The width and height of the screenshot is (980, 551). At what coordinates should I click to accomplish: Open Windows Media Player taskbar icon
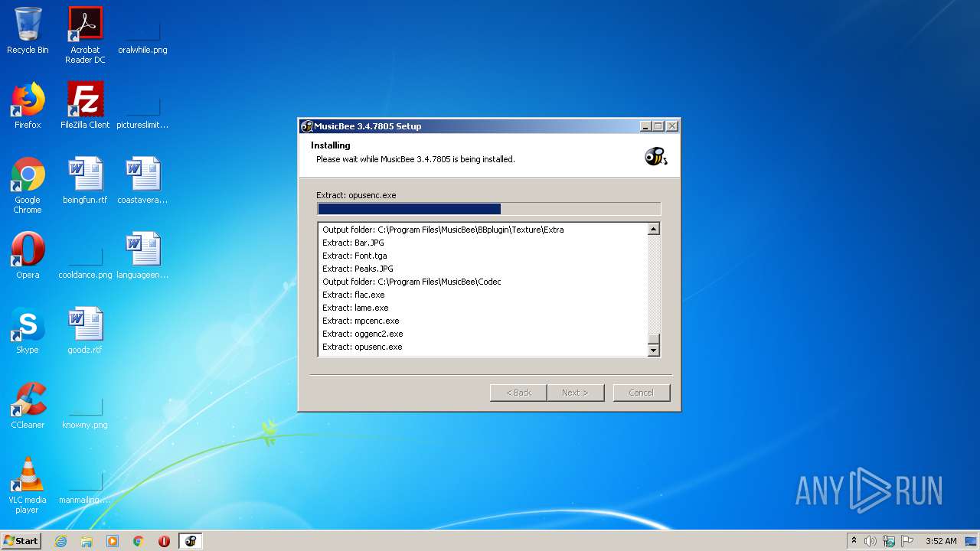tap(113, 541)
